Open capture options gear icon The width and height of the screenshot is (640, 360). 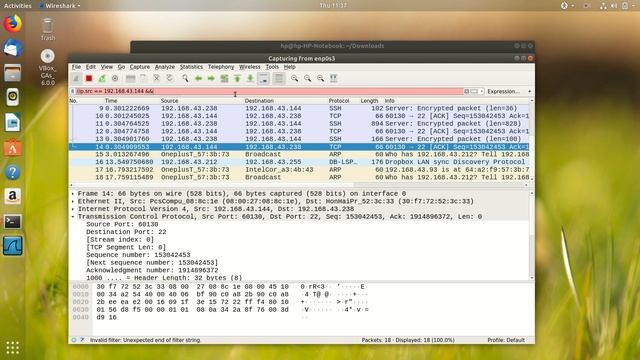[115, 78]
